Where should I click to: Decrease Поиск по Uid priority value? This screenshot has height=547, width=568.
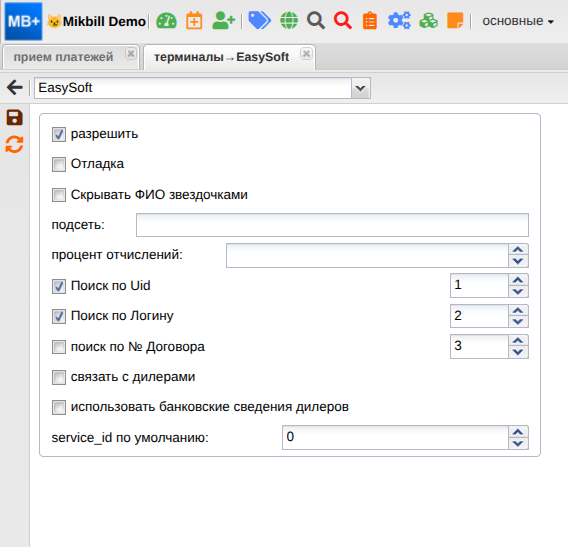click(x=518, y=292)
